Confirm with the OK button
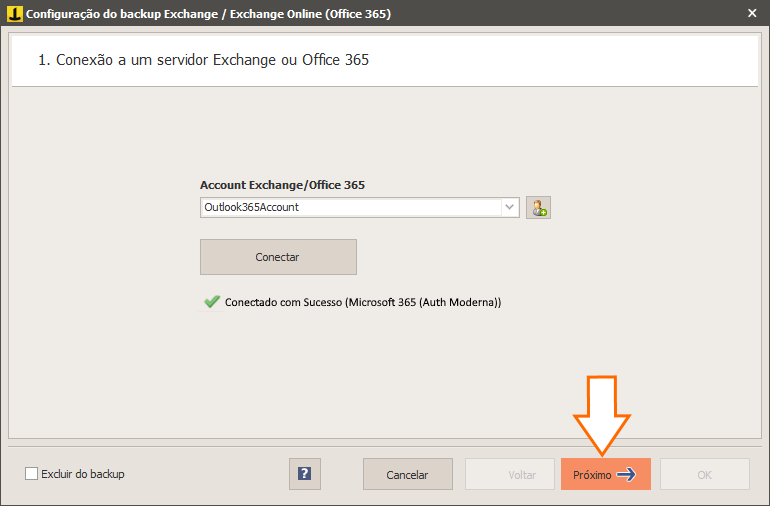The image size is (770, 506). [x=705, y=474]
